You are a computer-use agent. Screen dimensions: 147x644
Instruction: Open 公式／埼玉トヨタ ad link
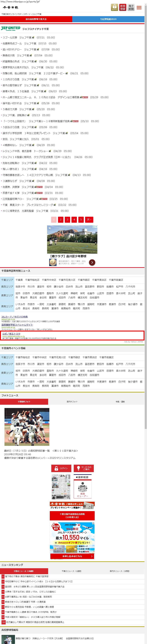[11, 334]
